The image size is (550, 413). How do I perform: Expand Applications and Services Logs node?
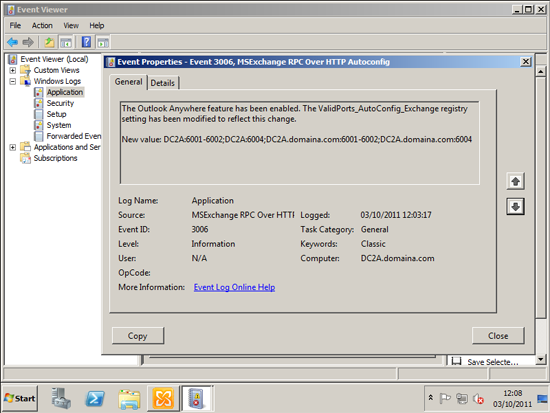[13, 147]
